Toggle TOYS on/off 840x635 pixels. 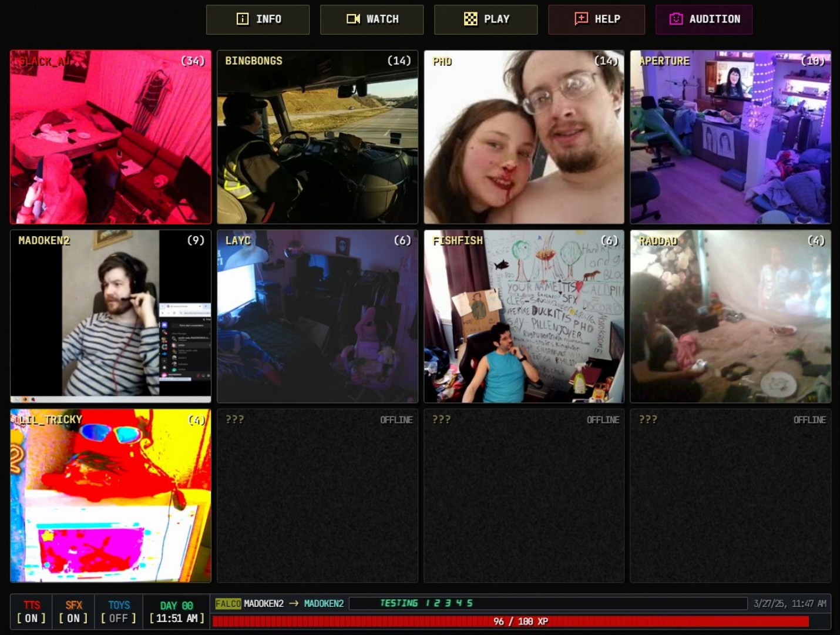coord(119,612)
